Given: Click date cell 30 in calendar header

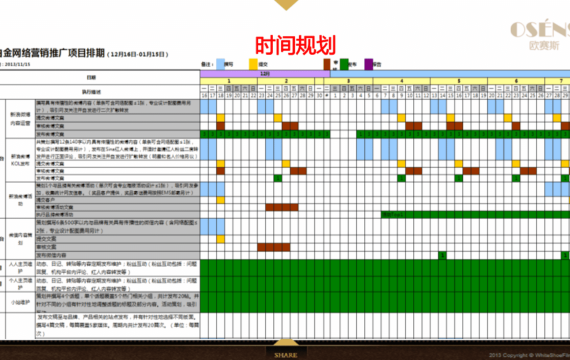Looking at the screenshot, I should (x=319, y=95).
